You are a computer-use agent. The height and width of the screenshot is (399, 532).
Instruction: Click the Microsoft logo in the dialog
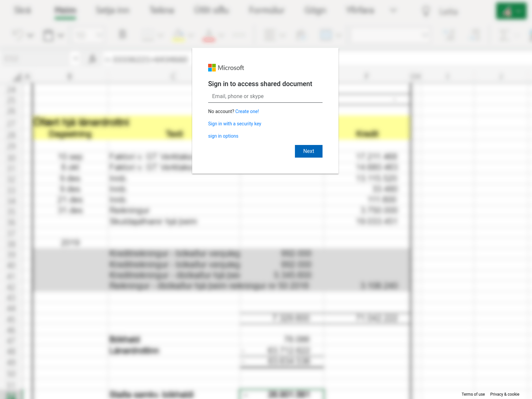pyautogui.click(x=226, y=68)
